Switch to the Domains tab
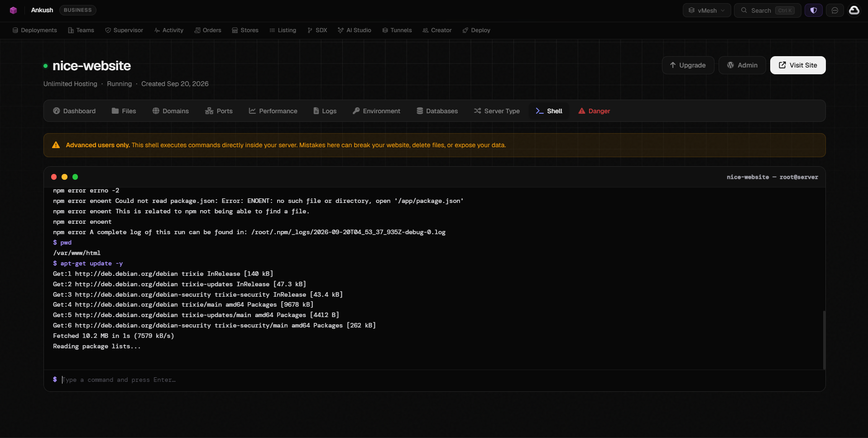 pos(171,111)
